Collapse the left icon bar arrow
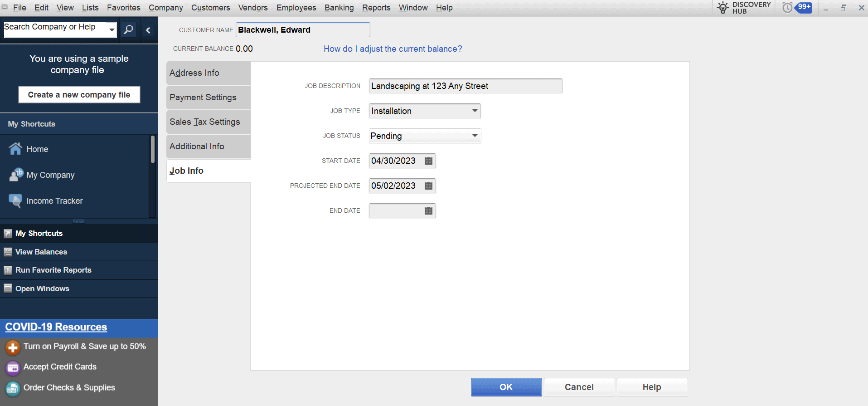This screenshot has height=406, width=868. point(148,30)
